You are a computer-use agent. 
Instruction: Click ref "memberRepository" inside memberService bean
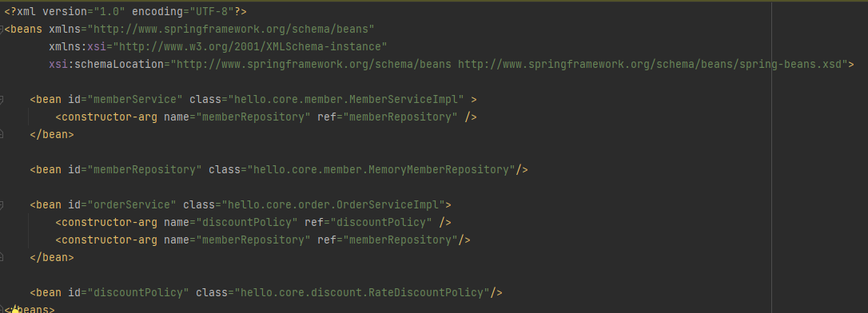[400, 117]
